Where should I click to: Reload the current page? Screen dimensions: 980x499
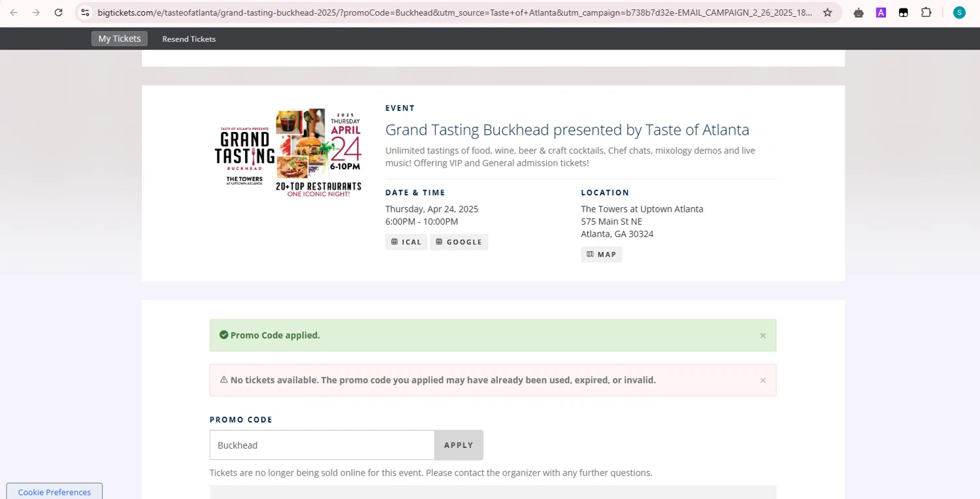[58, 12]
